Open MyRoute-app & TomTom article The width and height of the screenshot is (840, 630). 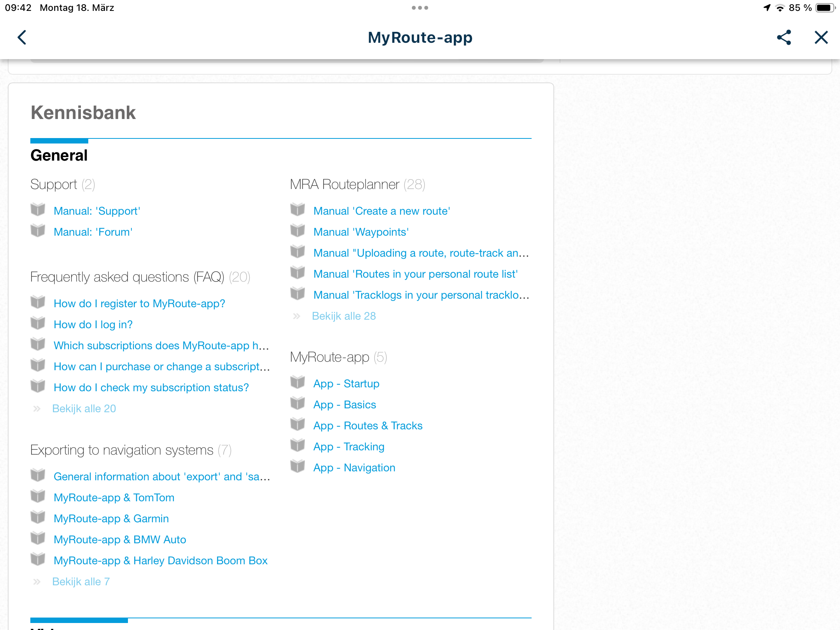[x=114, y=497]
